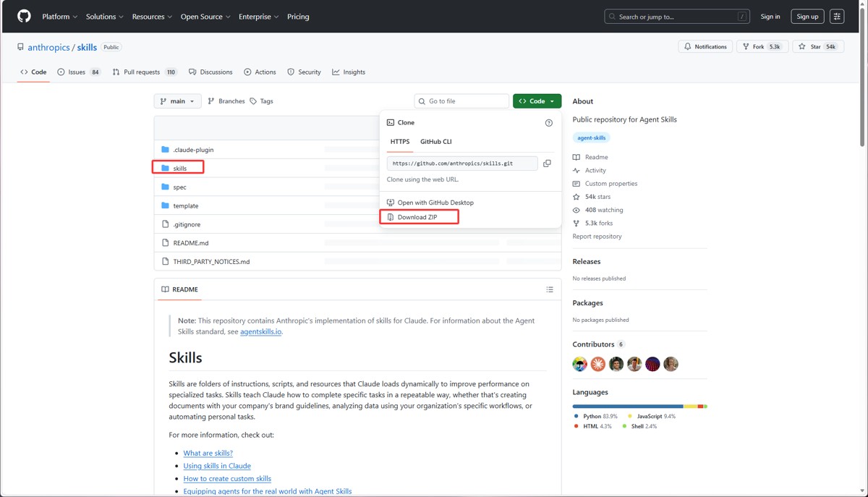The width and height of the screenshot is (868, 497).
Task: Open the Branches link
Action: click(x=226, y=101)
